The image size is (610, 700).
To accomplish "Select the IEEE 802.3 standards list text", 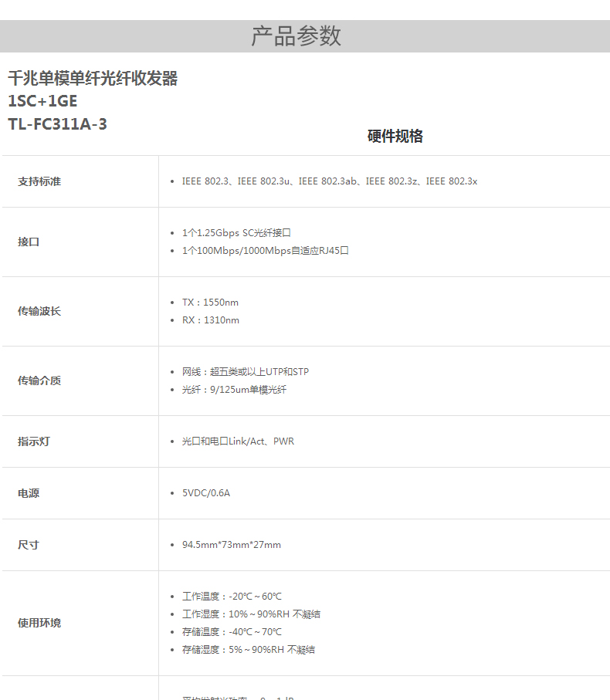I will click(330, 181).
